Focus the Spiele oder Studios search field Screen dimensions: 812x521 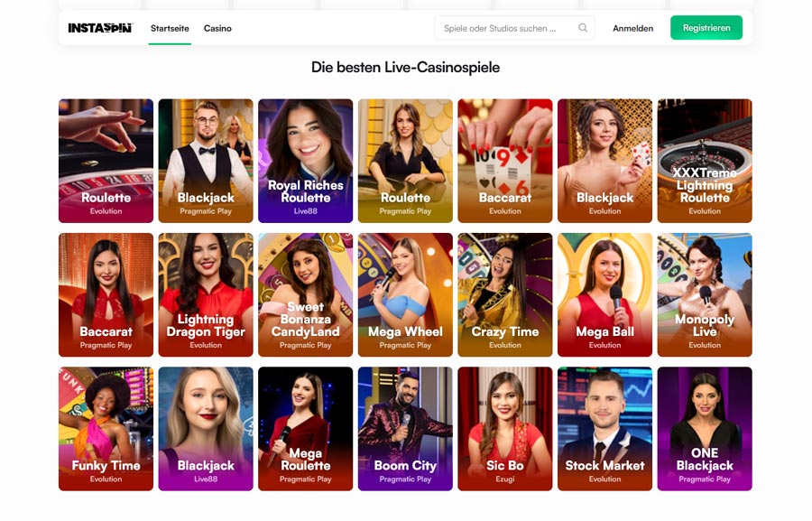pos(514,28)
